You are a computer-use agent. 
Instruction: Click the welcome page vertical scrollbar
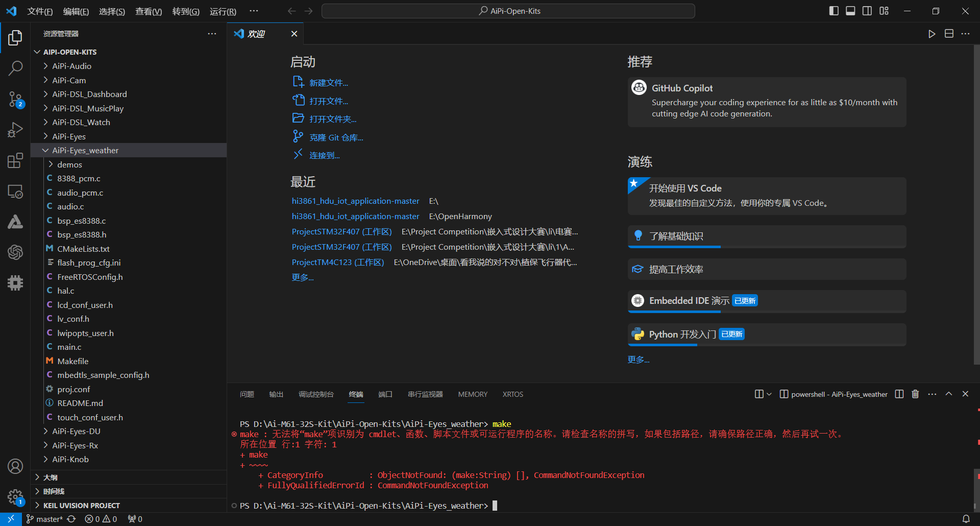point(977,204)
